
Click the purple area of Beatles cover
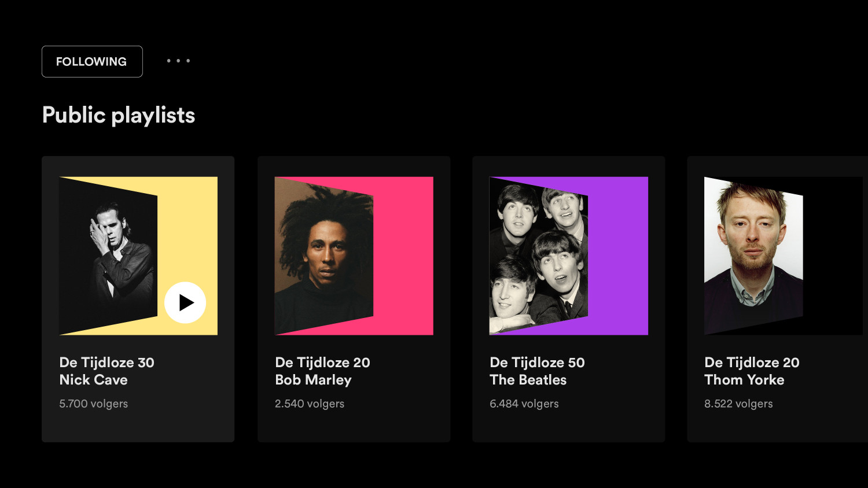click(619, 256)
